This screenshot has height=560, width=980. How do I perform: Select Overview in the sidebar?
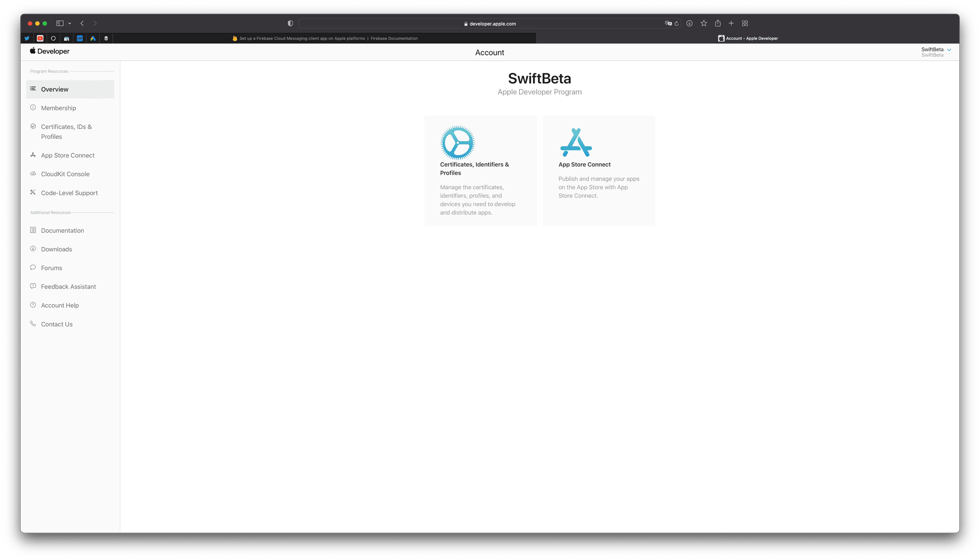(70, 89)
